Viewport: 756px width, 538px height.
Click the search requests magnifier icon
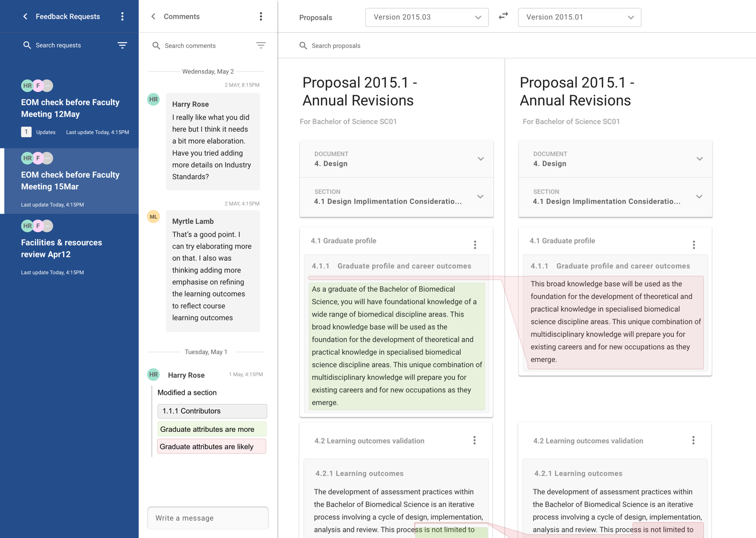pyautogui.click(x=27, y=45)
